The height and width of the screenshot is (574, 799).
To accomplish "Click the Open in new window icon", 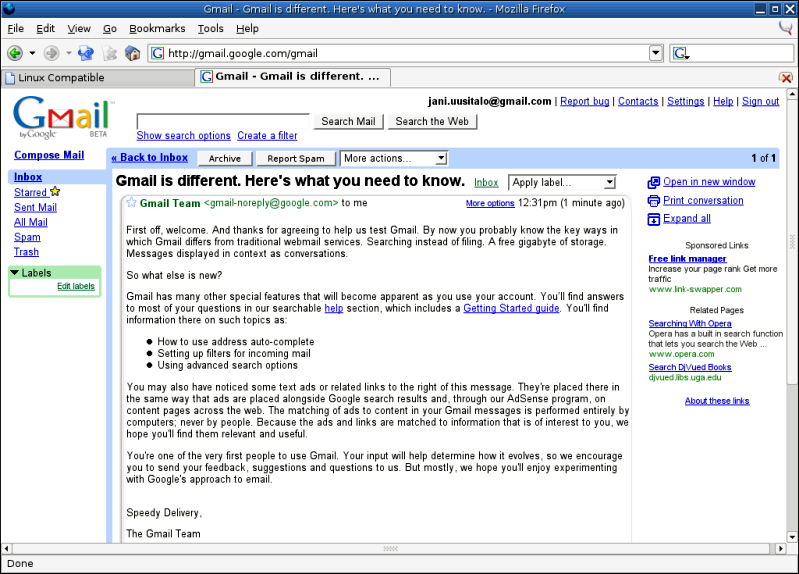I will 654,182.
